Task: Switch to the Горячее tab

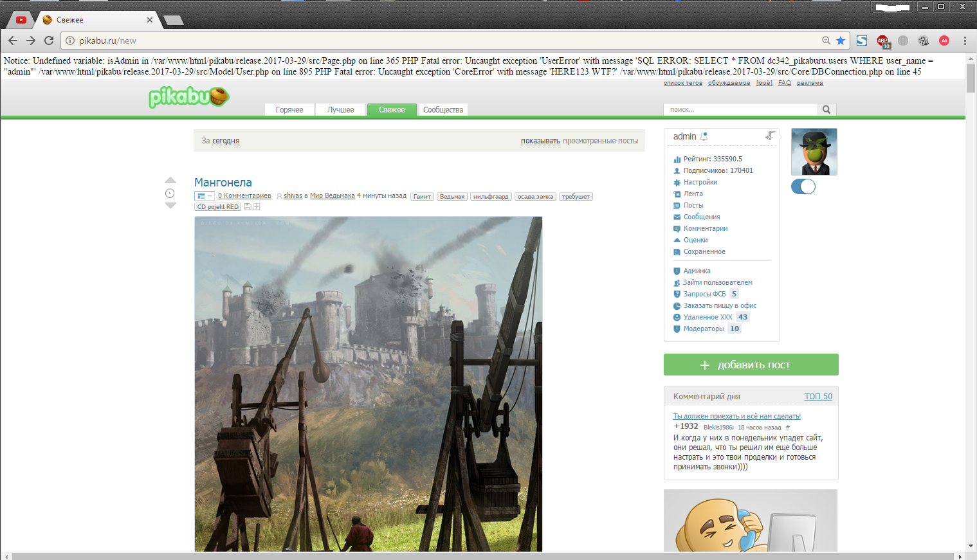Action: 289,110
